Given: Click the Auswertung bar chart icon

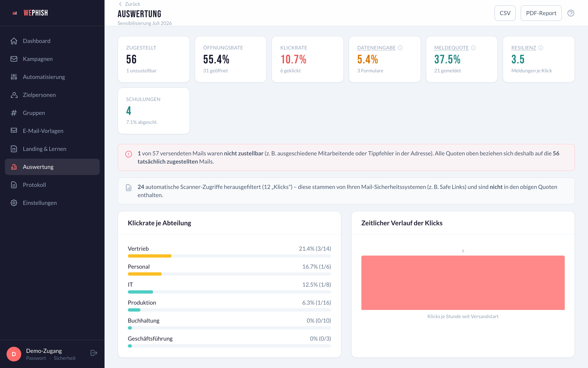Looking at the screenshot, I should point(14,167).
